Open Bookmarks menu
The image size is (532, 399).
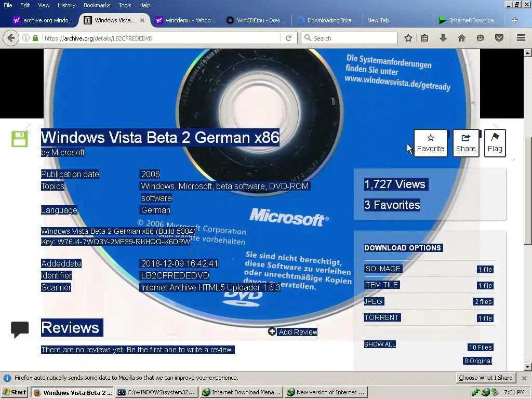point(97,5)
